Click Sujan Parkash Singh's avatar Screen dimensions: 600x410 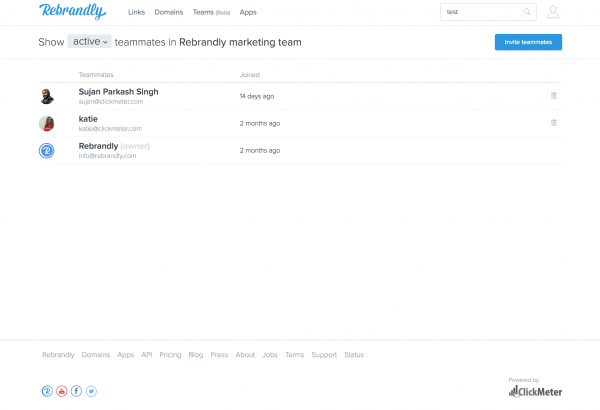[46, 96]
